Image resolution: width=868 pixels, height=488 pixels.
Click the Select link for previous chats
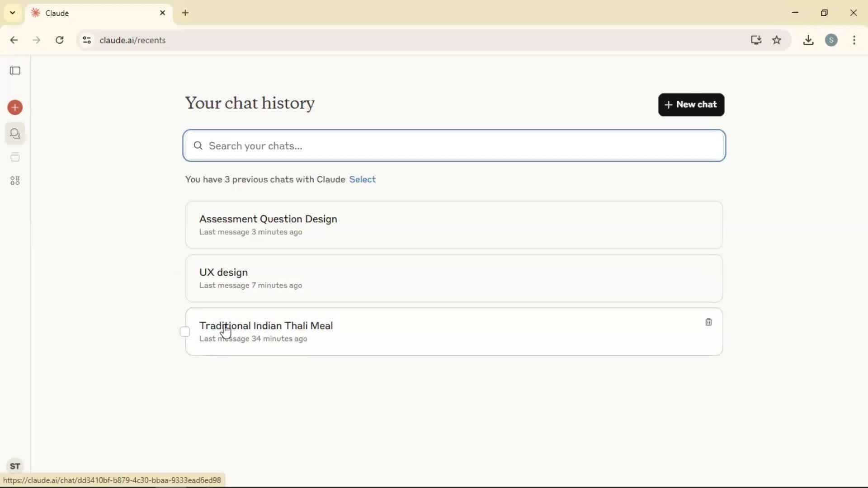click(363, 179)
